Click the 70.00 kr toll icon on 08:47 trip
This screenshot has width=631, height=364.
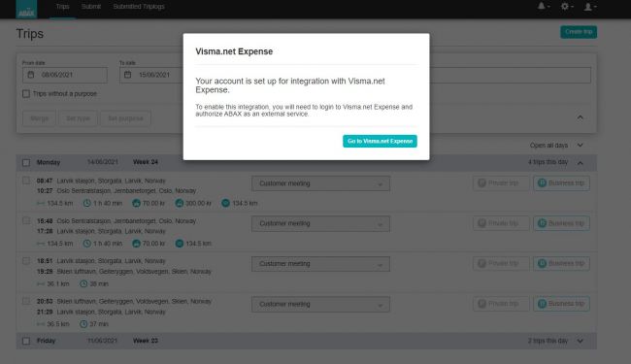(137, 203)
